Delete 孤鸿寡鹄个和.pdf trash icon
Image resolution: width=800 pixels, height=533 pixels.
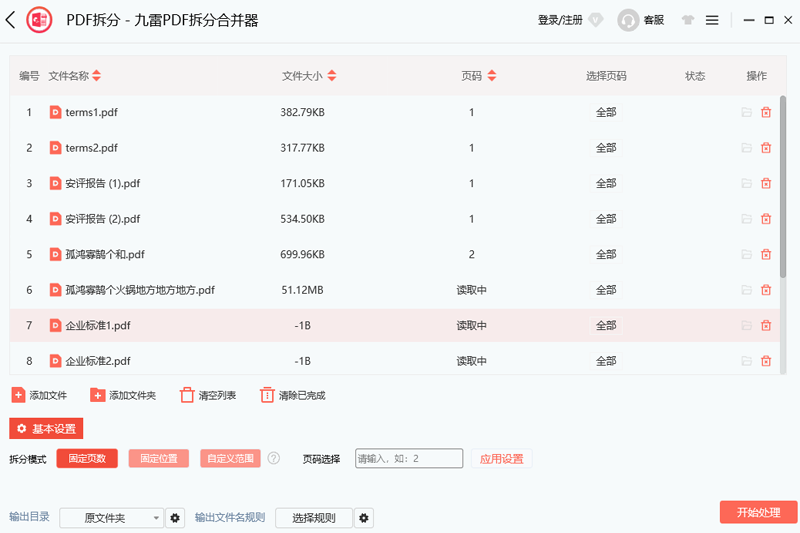766,254
